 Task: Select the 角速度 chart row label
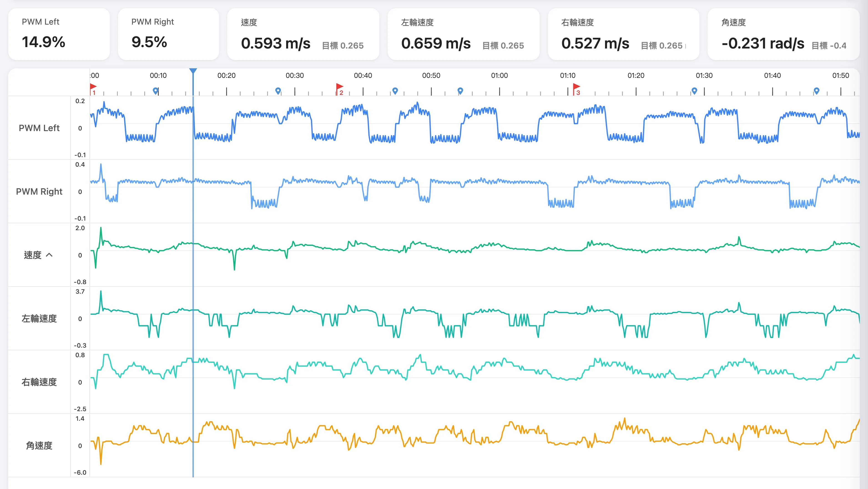[x=39, y=446]
